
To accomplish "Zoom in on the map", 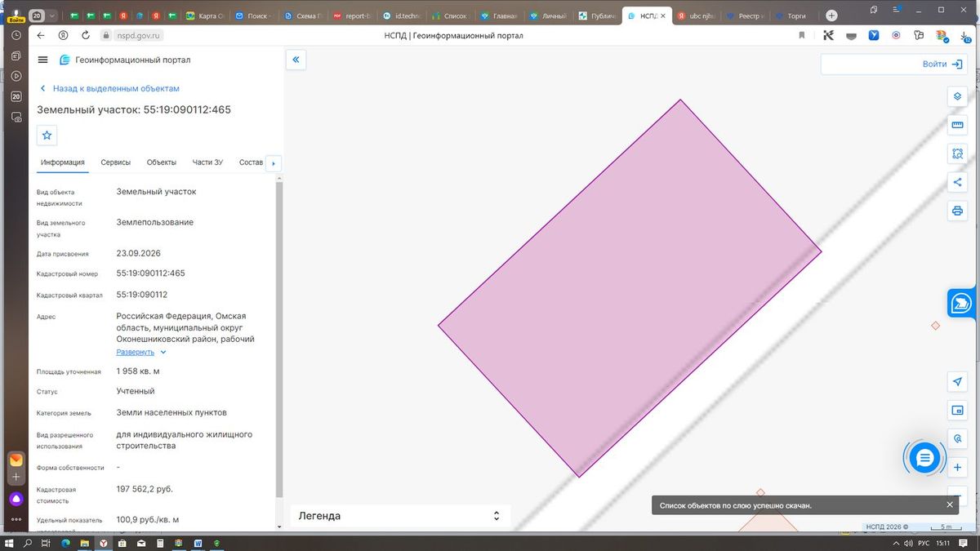I will pos(957,468).
